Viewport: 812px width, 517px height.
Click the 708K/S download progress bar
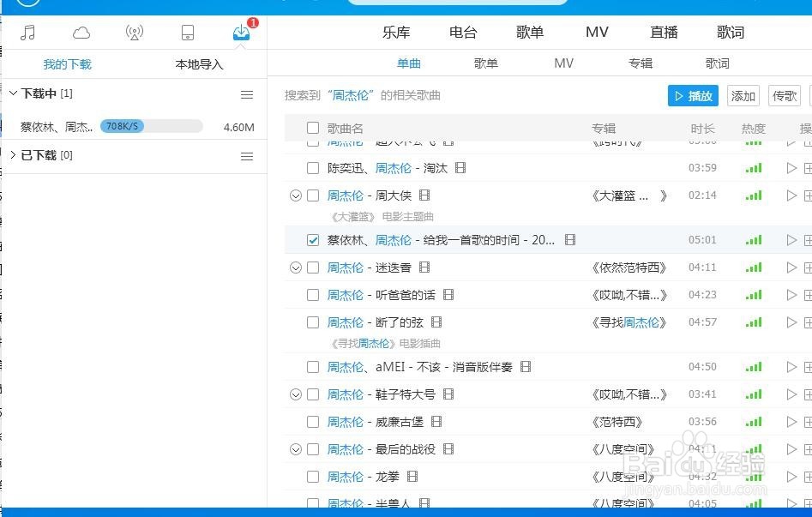pyautogui.click(x=151, y=126)
